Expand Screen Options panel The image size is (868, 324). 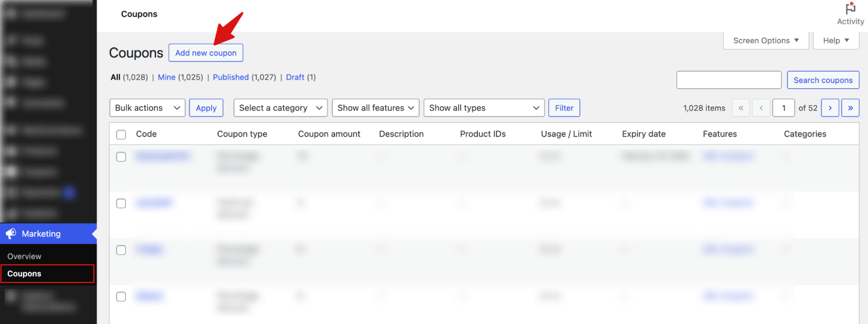[x=766, y=40]
